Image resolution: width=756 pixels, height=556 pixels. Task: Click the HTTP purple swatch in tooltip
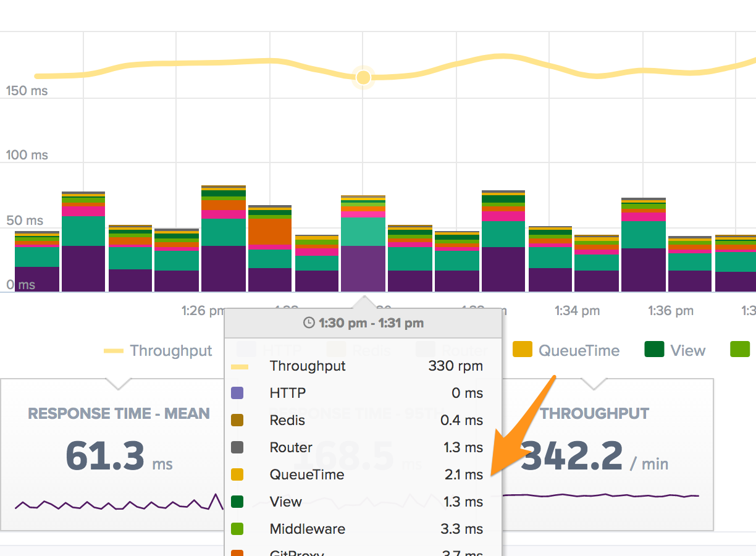point(237,394)
